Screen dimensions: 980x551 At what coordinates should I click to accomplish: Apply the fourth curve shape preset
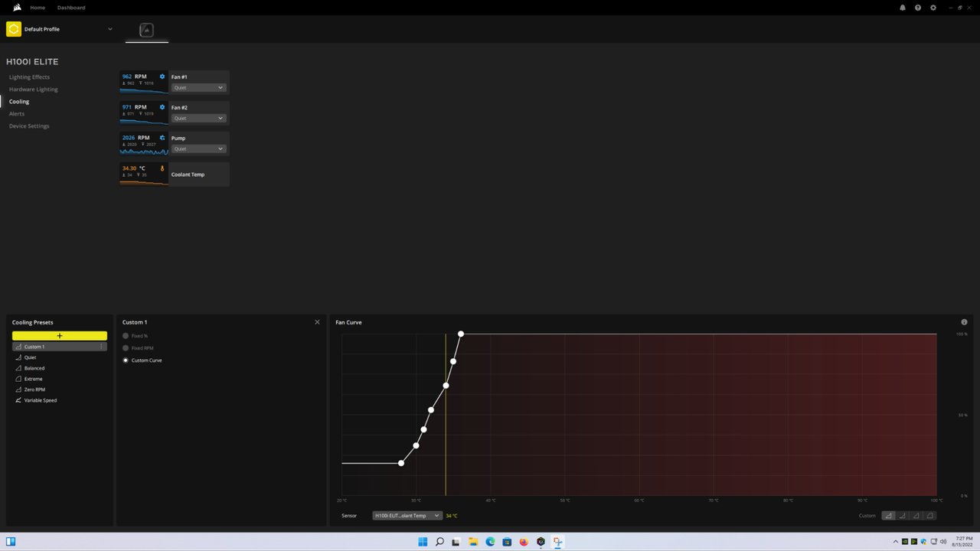930,516
